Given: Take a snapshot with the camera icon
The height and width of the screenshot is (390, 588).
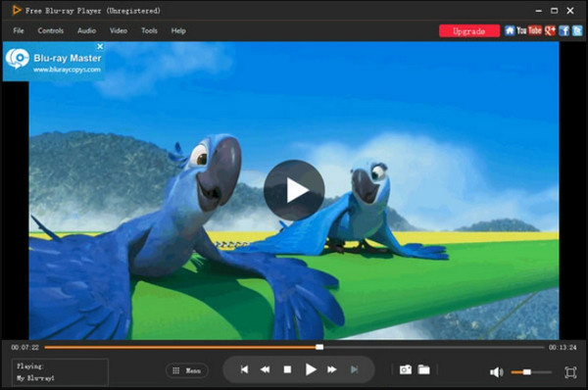Looking at the screenshot, I should point(406,369).
